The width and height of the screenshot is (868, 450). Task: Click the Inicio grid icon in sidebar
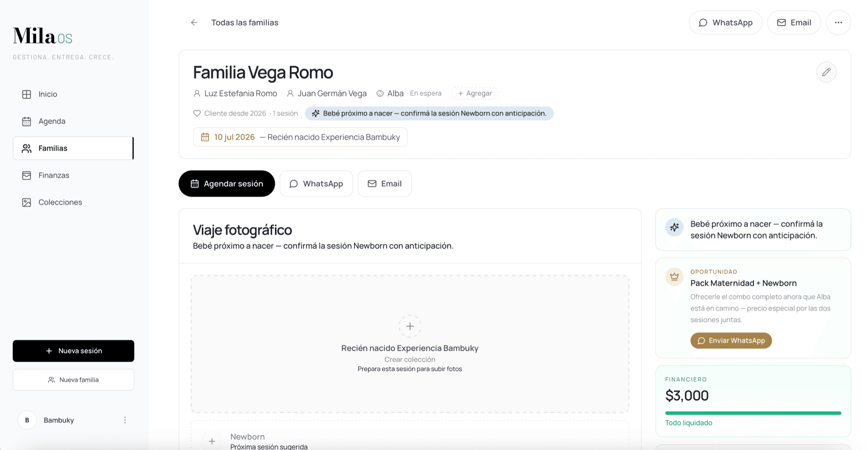pyautogui.click(x=27, y=94)
